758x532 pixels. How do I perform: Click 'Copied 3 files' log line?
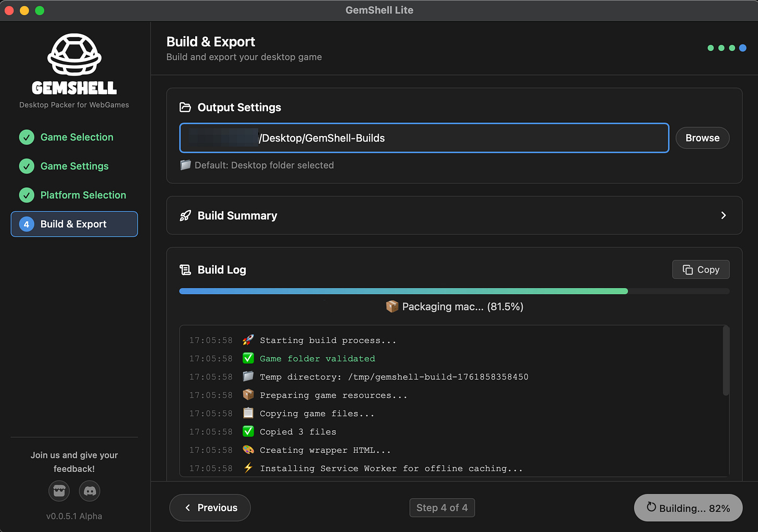coord(298,432)
